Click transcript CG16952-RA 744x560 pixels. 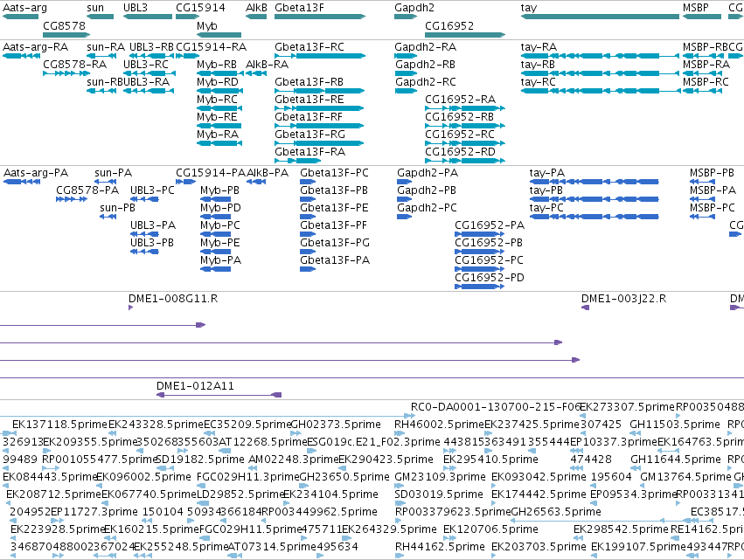point(465,108)
